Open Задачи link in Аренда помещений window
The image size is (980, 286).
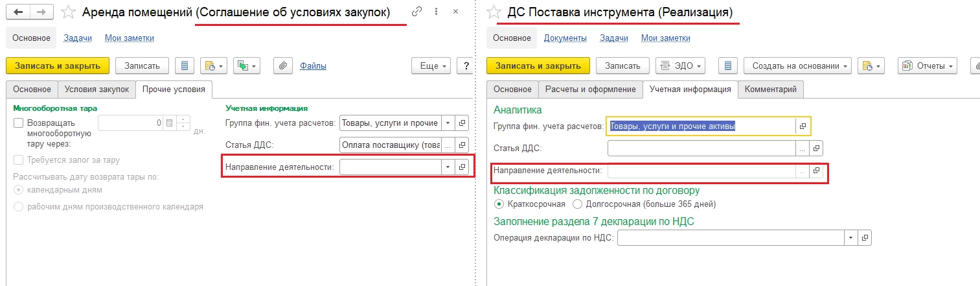click(78, 38)
